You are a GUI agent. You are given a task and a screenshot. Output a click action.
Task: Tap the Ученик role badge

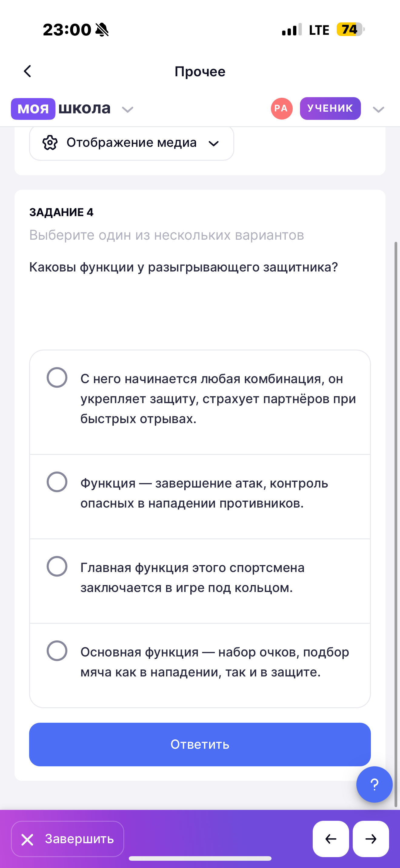pyautogui.click(x=330, y=108)
